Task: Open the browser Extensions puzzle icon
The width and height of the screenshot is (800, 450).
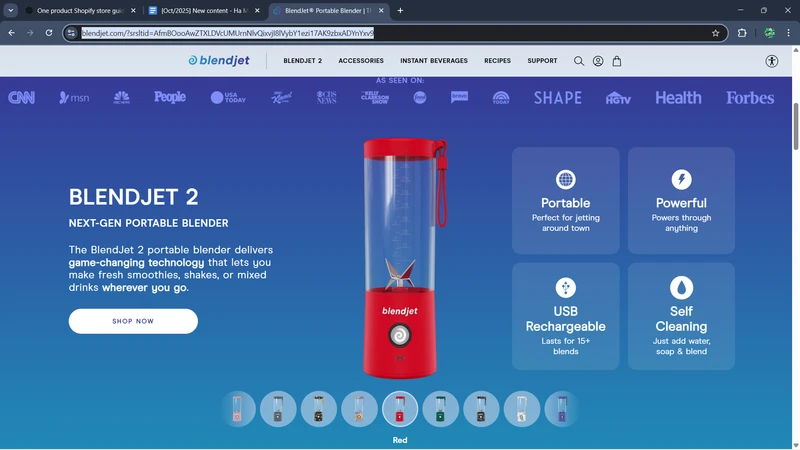Action: coord(742,33)
